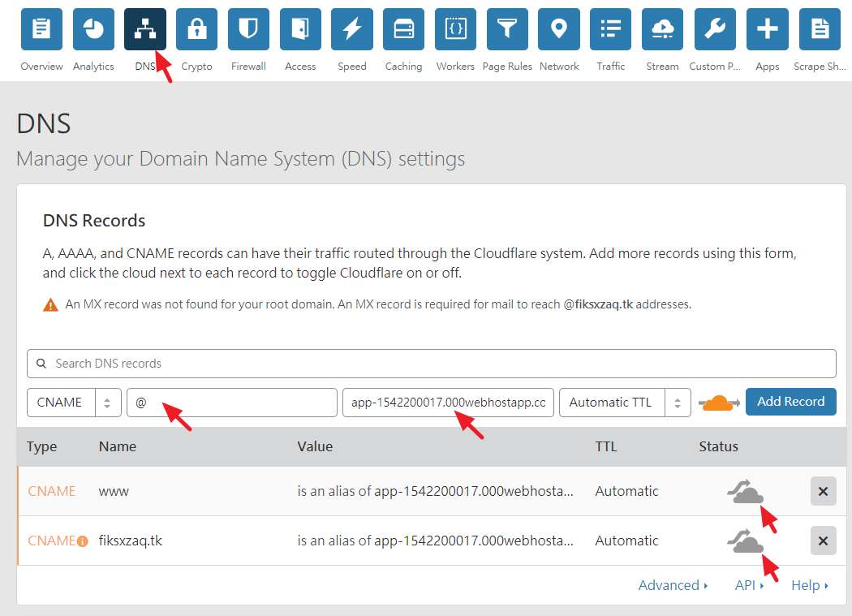The height and width of the screenshot is (616, 852).
Task: Open the Caching drive icon
Action: 403,30
